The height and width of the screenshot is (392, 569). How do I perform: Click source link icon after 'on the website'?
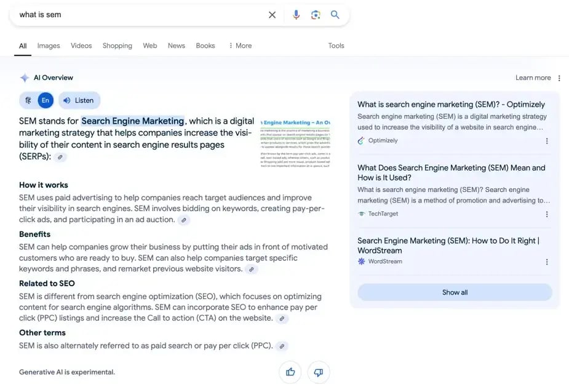[x=282, y=319]
